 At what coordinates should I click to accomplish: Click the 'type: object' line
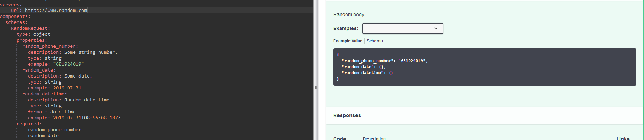click(33, 34)
